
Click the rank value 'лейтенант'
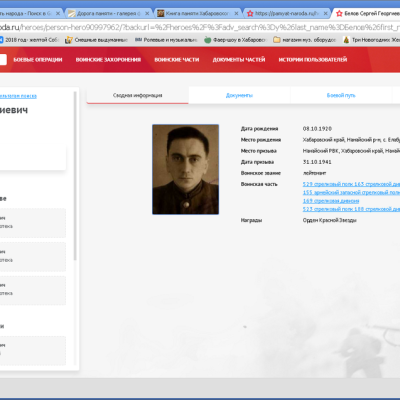pyautogui.click(x=314, y=173)
